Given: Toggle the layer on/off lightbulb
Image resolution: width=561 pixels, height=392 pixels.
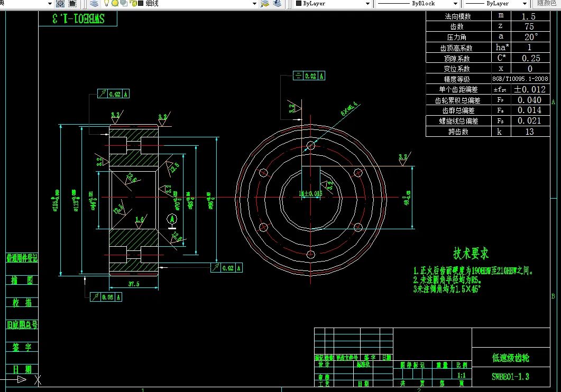Looking at the screenshot, I should 106,3.
